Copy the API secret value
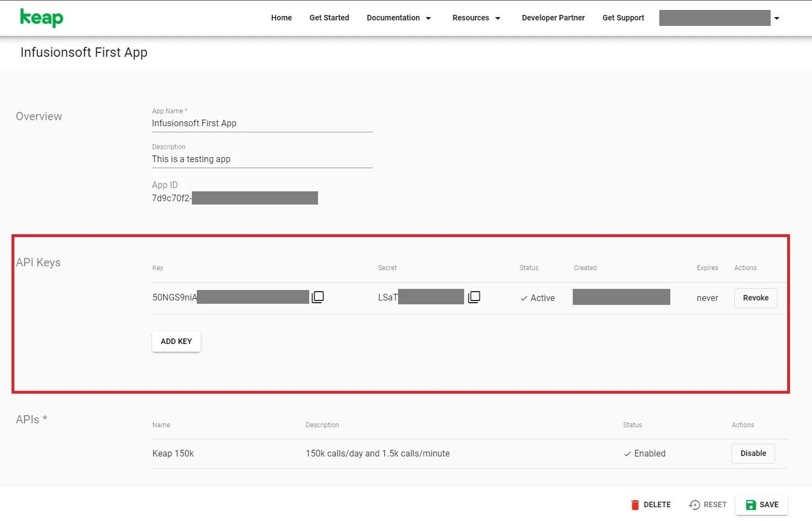 click(x=474, y=297)
